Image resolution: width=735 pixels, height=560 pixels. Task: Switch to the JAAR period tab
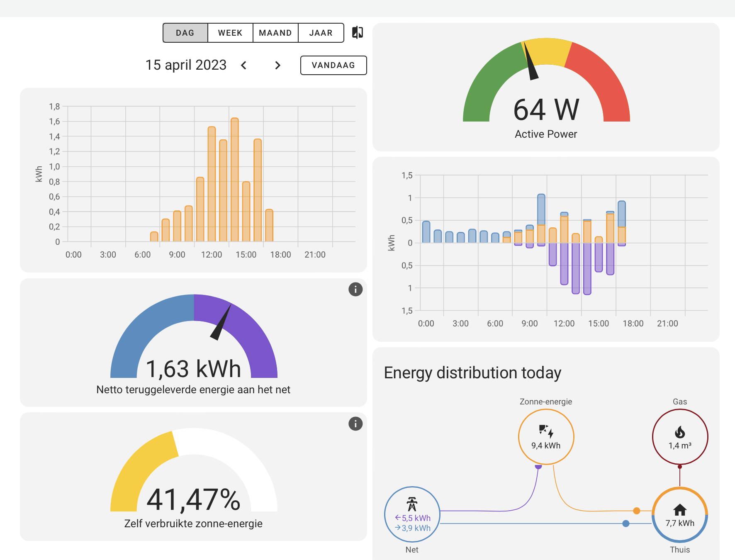pos(321,33)
